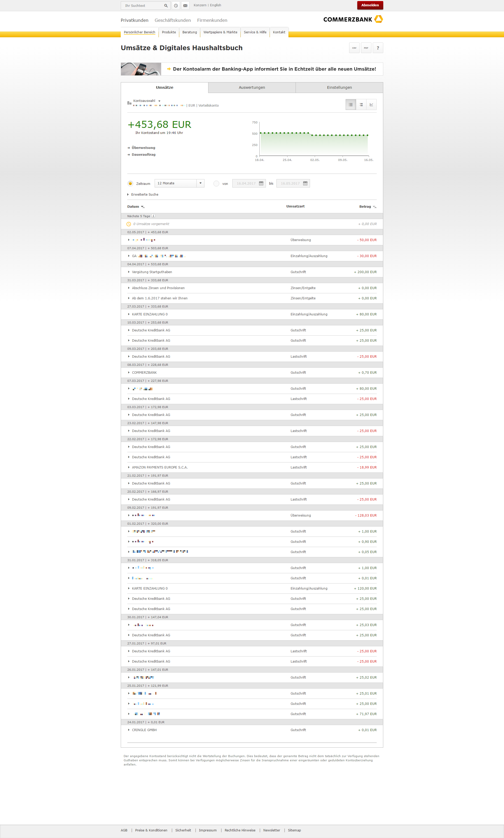
Task: Toggle the compact list view button
Action: click(361, 105)
